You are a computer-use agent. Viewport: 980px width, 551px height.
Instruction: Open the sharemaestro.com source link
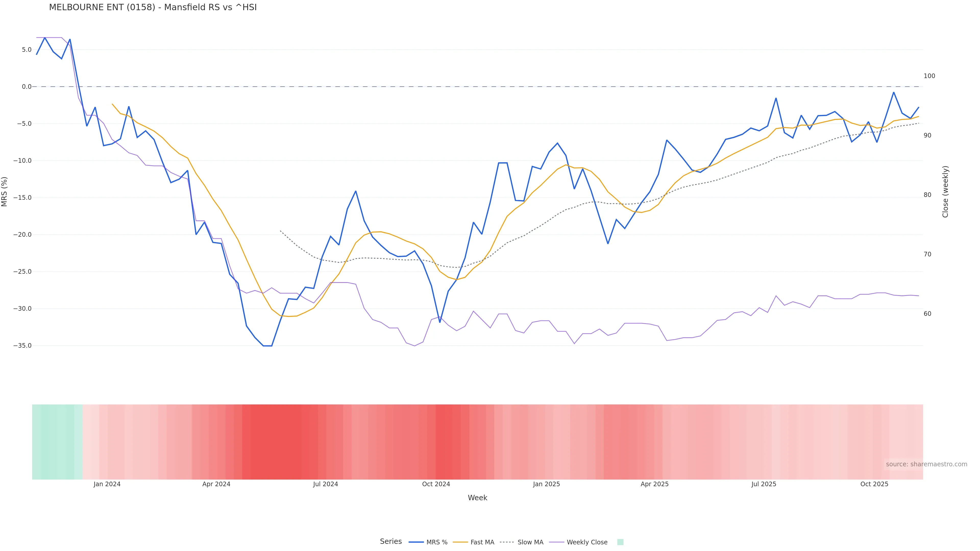[926, 464]
